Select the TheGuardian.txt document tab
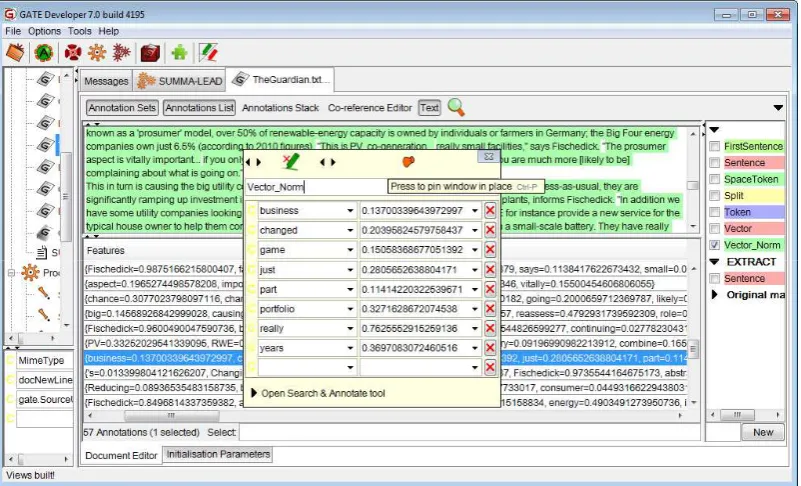Screen dimensions: 801x486 tap(280, 80)
